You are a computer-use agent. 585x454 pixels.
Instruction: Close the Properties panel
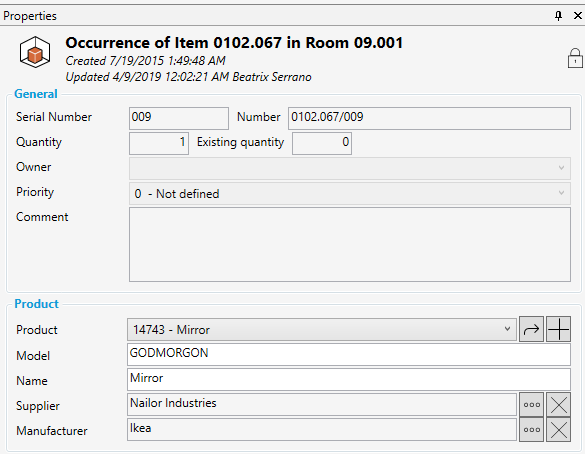[578, 16]
